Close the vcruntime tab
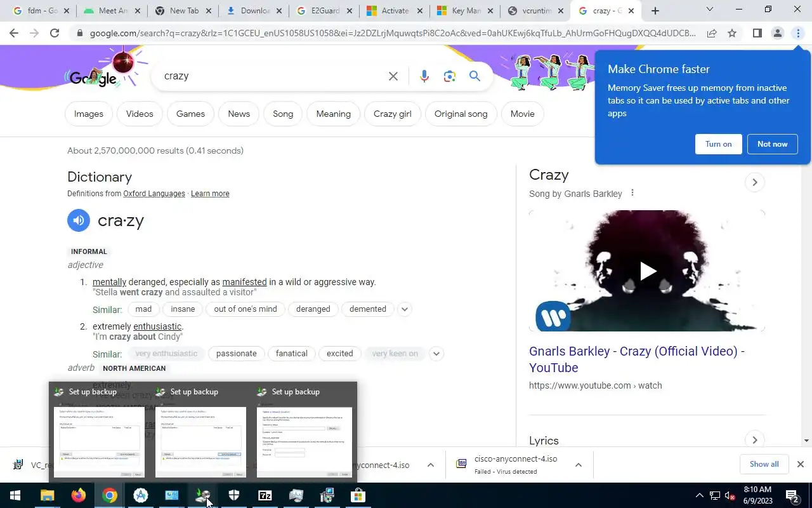812x508 pixels. pos(561,11)
